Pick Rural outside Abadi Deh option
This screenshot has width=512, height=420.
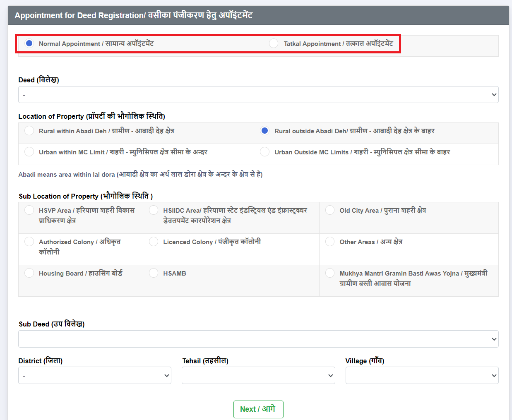tap(265, 131)
